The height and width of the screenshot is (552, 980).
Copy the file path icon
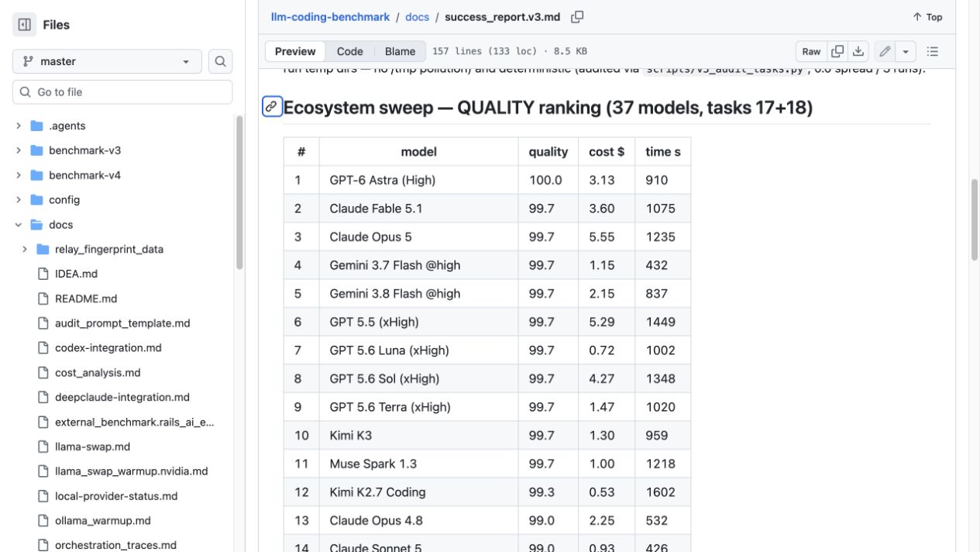(x=577, y=16)
